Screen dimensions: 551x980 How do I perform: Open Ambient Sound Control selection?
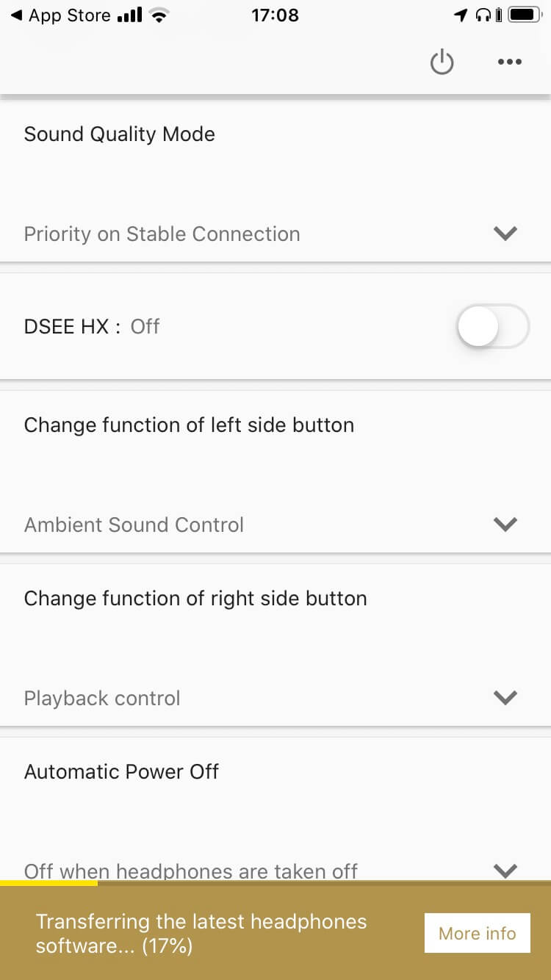pos(134,525)
